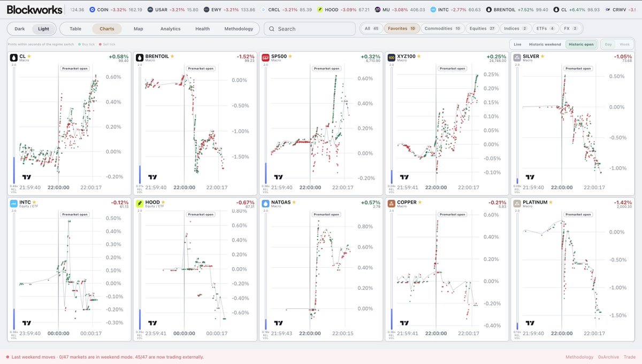Click the SP500 S&P icon

[x=265, y=57]
